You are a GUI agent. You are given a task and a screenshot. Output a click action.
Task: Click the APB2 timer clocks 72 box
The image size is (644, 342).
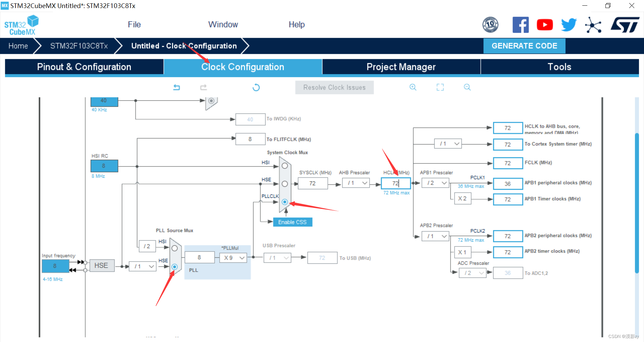click(508, 252)
